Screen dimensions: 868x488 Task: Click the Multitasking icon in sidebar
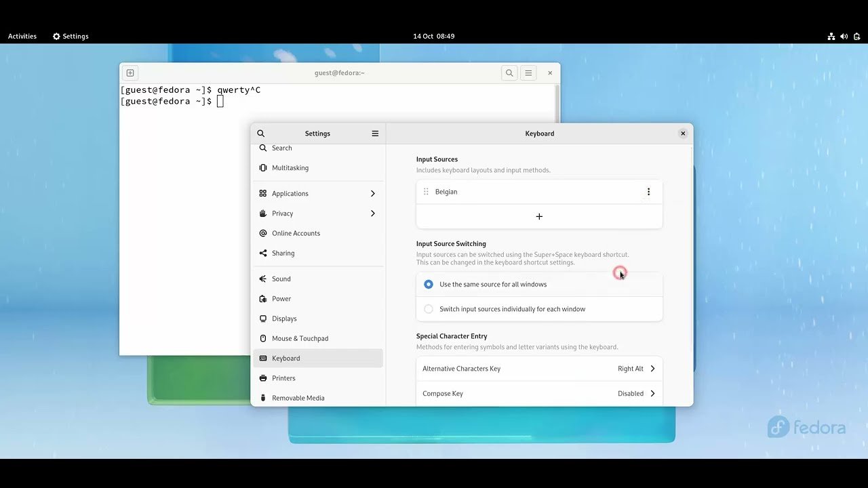pos(263,167)
